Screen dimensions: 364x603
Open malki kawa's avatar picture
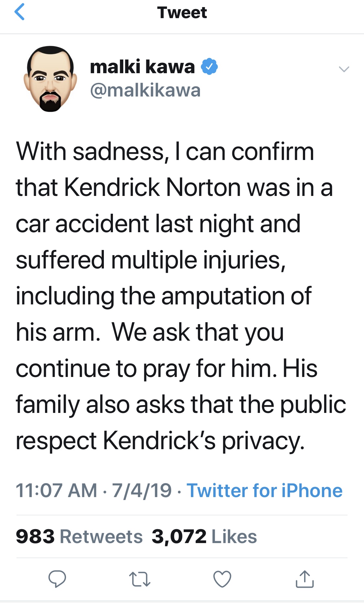pos(50,79)
